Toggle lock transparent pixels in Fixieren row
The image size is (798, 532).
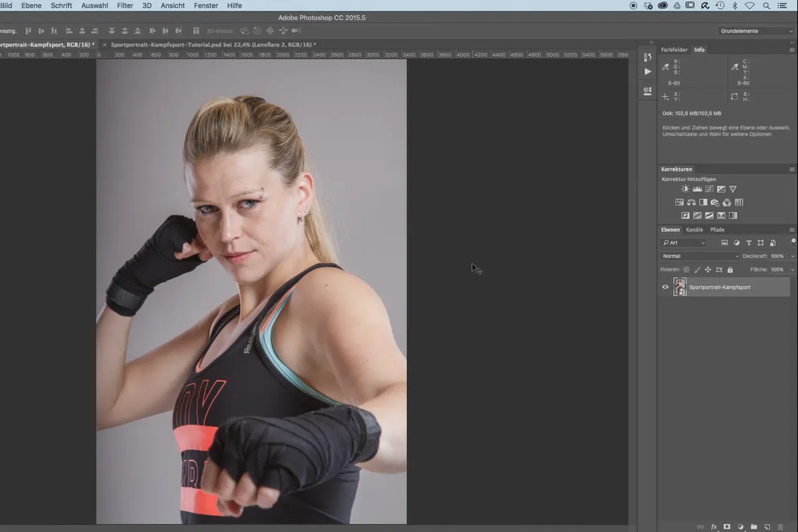point(686,270)
